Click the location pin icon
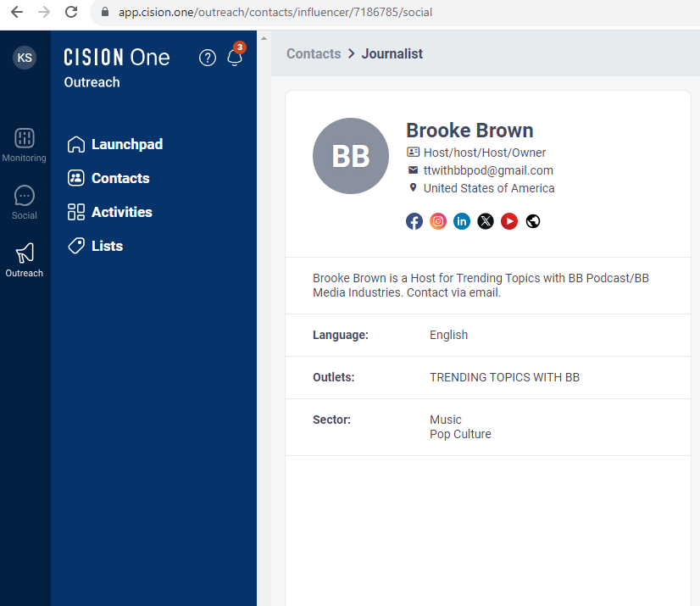700x606 pixels. [x=413, y=187]
